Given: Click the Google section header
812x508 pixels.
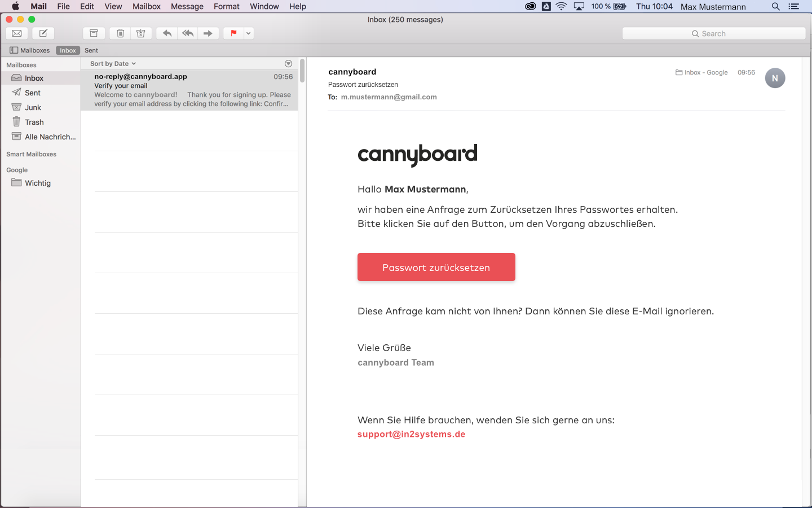Looking at the screenshot, I should 17,170.
